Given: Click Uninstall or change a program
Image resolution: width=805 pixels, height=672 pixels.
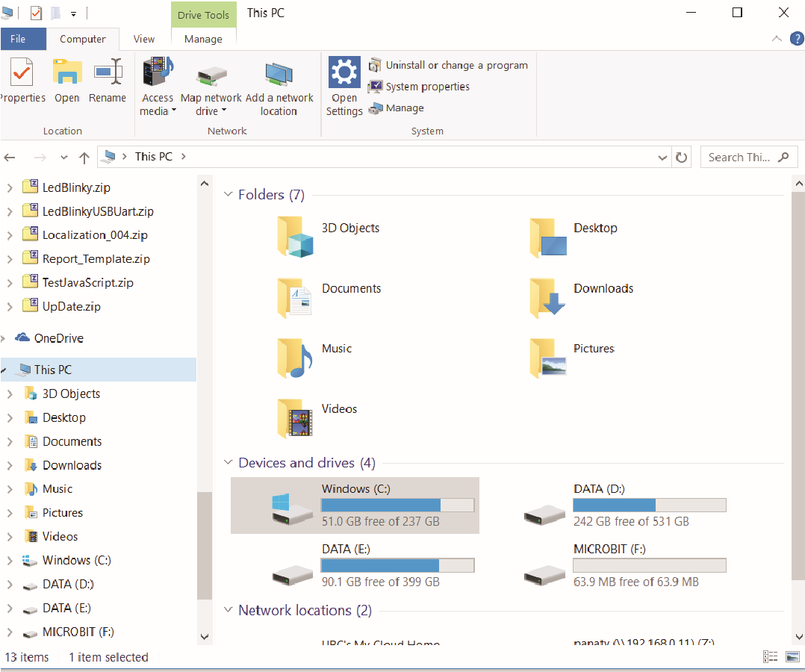Looking at the screenshot, I should pos(448,65).
